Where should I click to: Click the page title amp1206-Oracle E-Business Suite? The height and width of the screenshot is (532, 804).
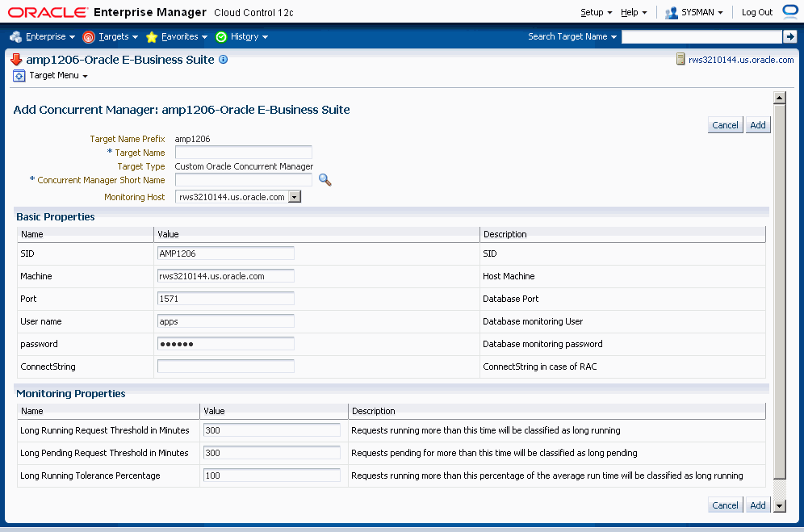(x=120, y=60)
